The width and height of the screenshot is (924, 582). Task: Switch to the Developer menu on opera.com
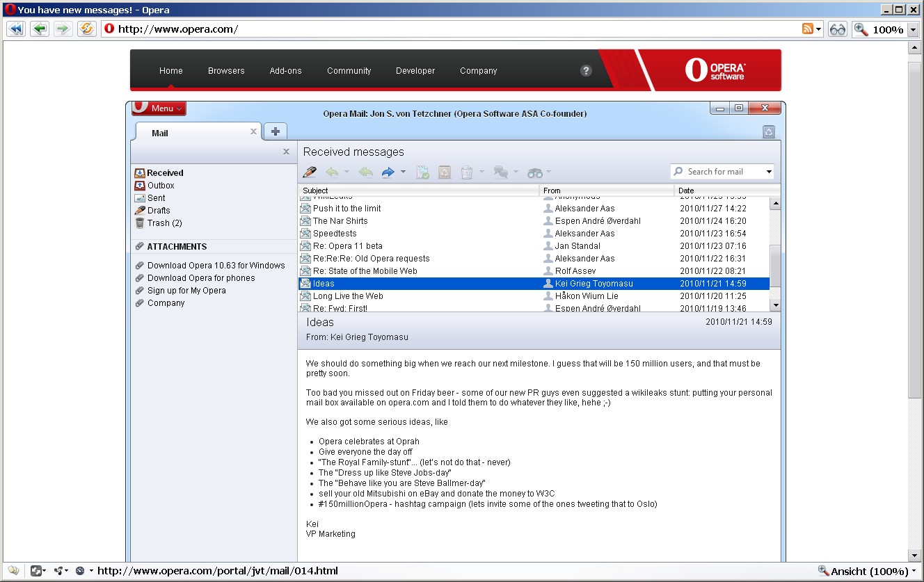click(415, 70)
